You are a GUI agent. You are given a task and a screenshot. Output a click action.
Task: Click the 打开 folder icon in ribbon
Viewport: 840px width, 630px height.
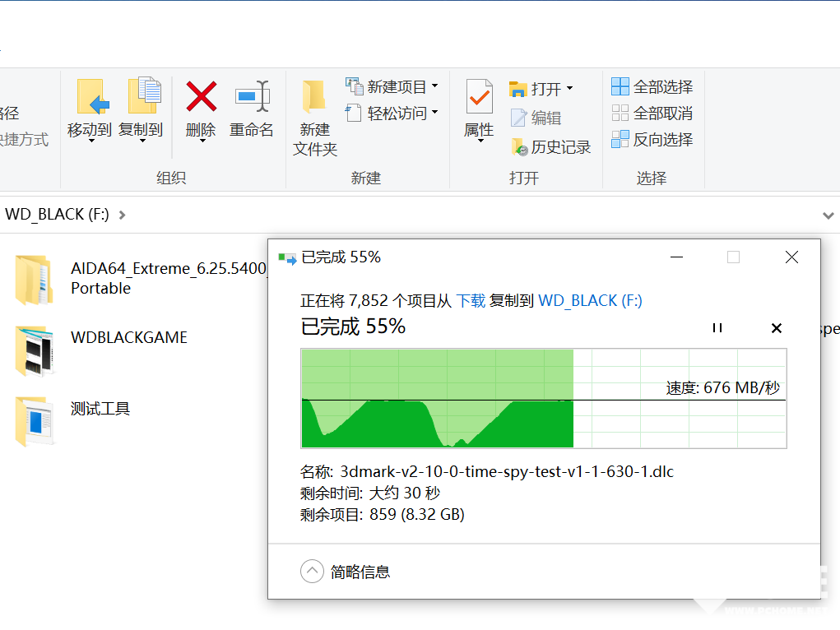point(518,88)
